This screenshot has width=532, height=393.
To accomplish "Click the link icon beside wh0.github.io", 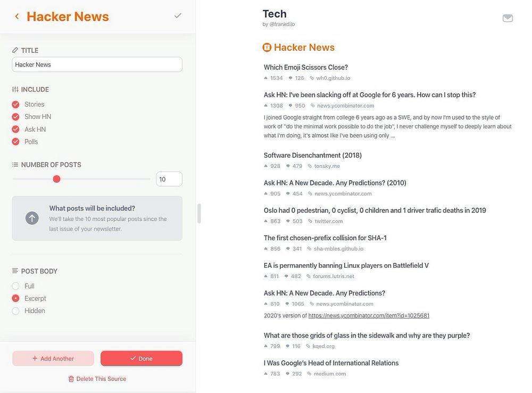I will click(x=311, y=78).
